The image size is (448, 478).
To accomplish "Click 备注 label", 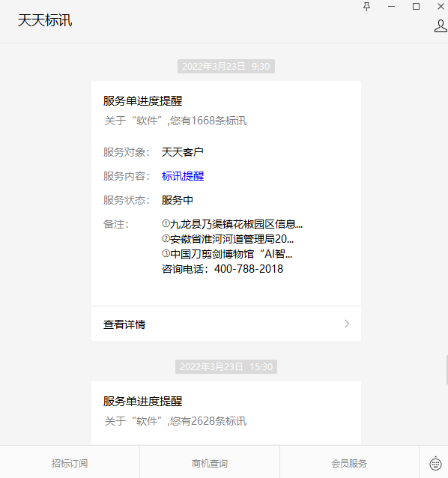I will pos(116,224).
